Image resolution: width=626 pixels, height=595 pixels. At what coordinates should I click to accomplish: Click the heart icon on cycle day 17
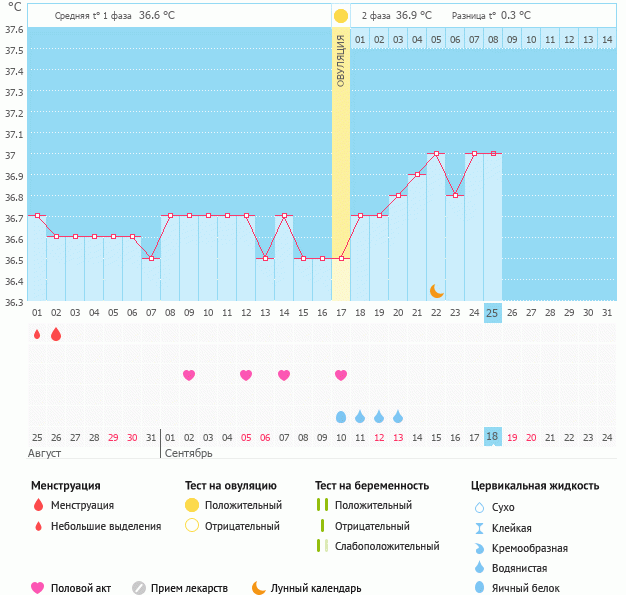point(341,375)
